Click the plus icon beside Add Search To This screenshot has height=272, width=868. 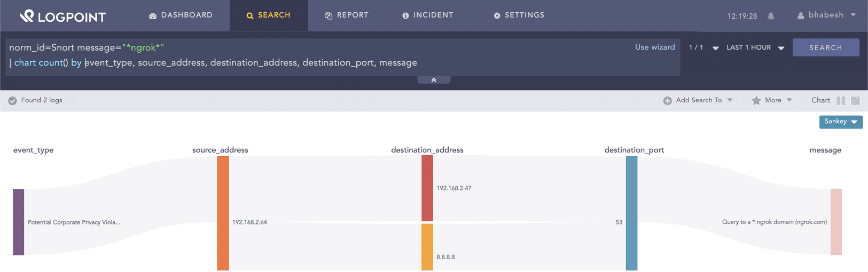coord(667,101)
